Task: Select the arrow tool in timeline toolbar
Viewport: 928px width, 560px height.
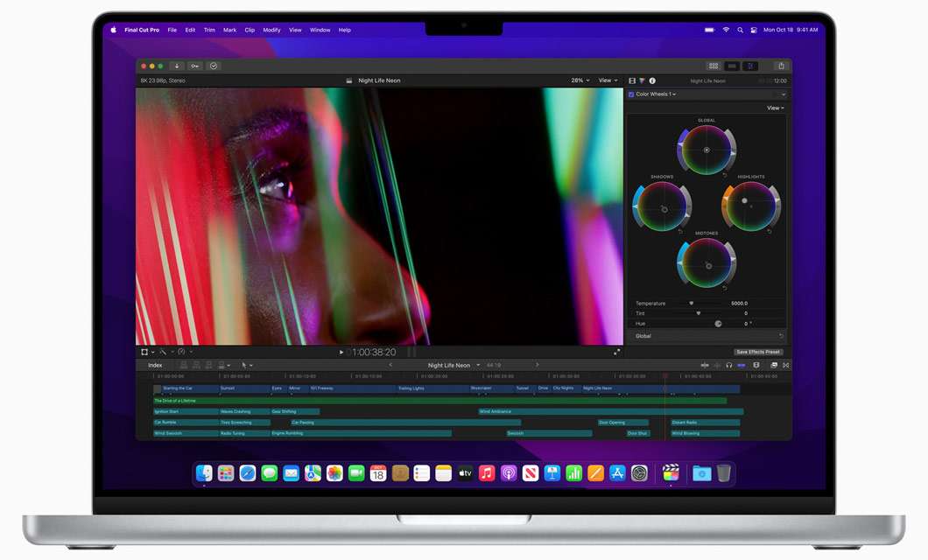Action: click(243, 365)
